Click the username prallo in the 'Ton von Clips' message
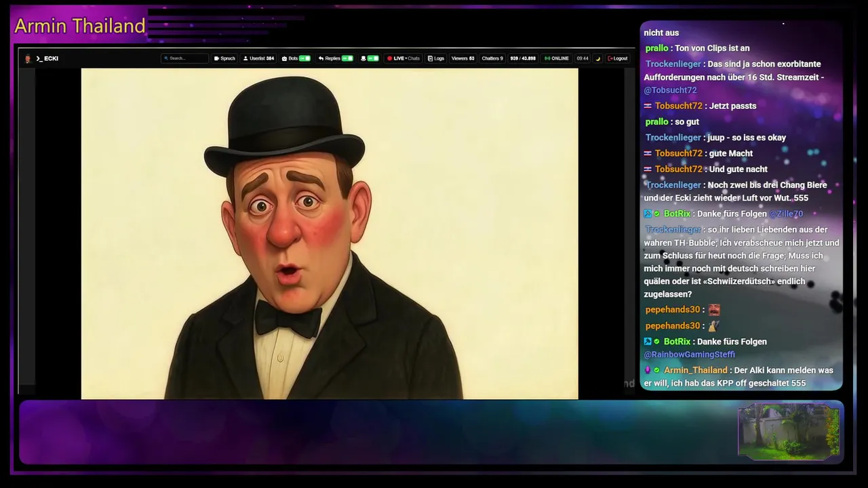Image resolution: width=868 pixels, height=488 pixels. [657, 48]
